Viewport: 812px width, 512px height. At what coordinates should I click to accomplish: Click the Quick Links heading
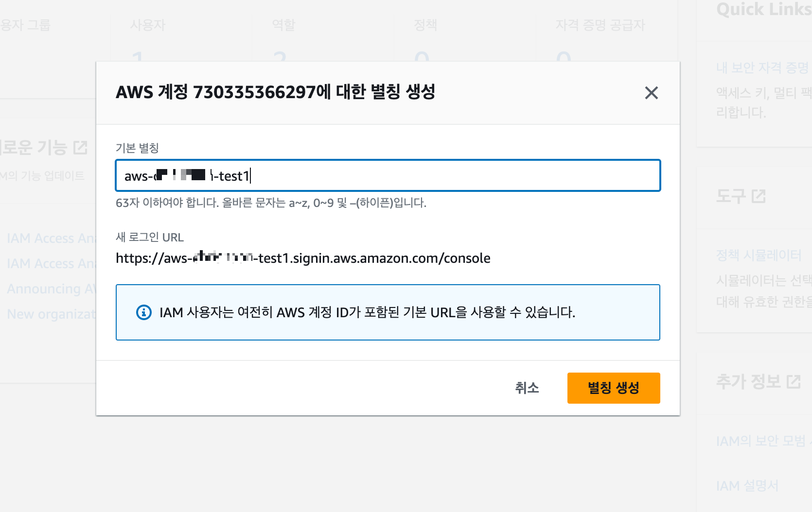(x=764, y=9)
